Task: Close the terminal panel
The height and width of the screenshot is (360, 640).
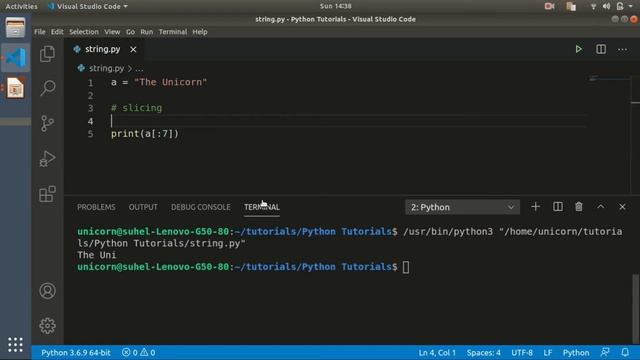Action: 622,207
